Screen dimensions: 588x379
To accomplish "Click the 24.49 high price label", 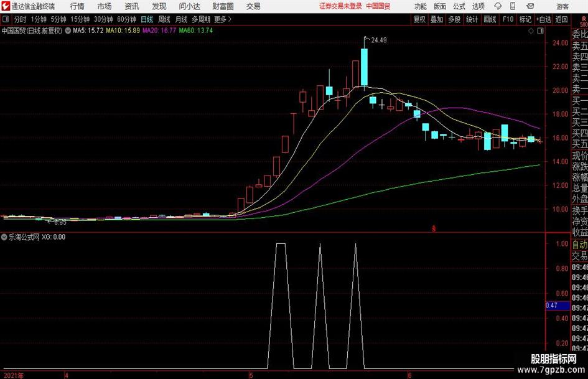I will click(379, 40).
